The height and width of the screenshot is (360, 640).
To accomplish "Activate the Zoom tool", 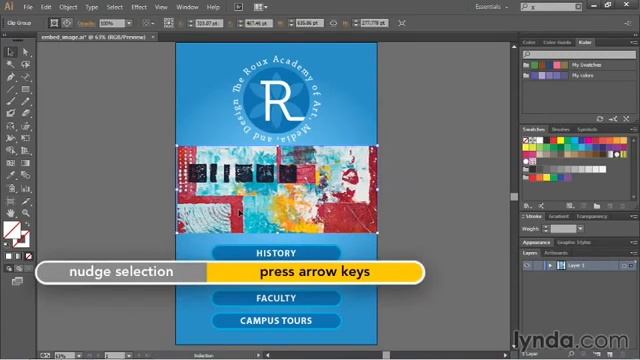I will pyautogui.click(x=26, y=213).
